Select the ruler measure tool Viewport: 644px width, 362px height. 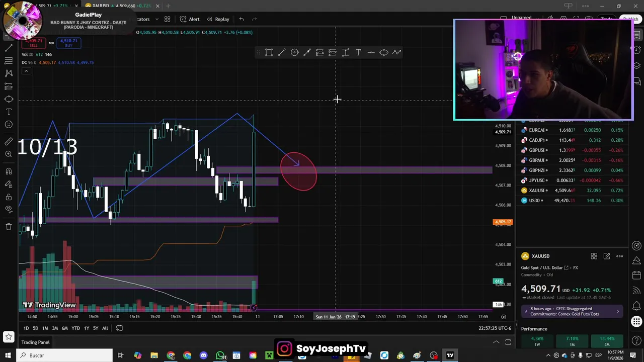[9, 141]
